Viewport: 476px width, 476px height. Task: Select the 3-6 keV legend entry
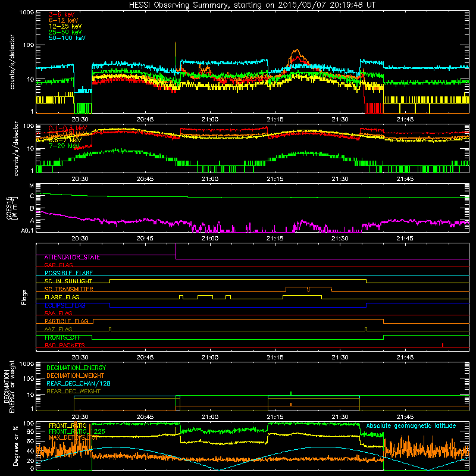tap(62, 14)
